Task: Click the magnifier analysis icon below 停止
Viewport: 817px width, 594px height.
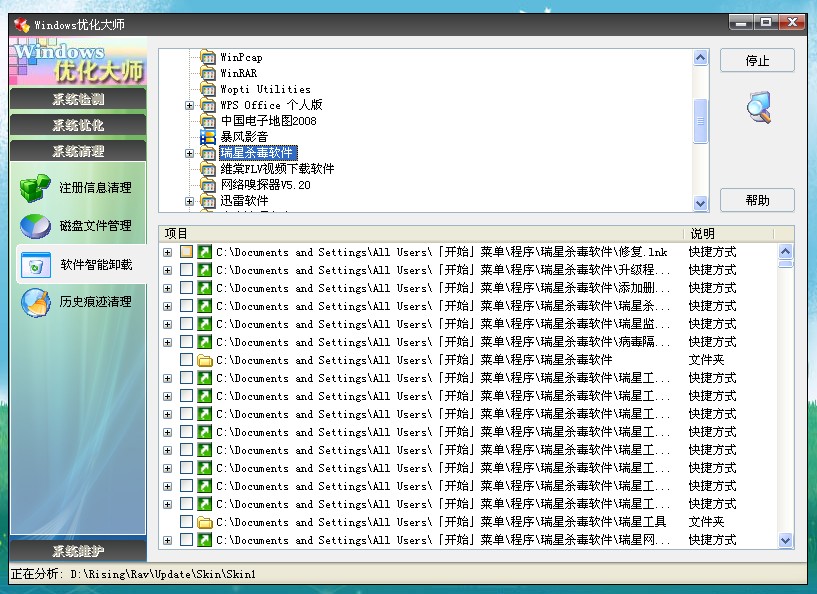Action: (758, 107)
